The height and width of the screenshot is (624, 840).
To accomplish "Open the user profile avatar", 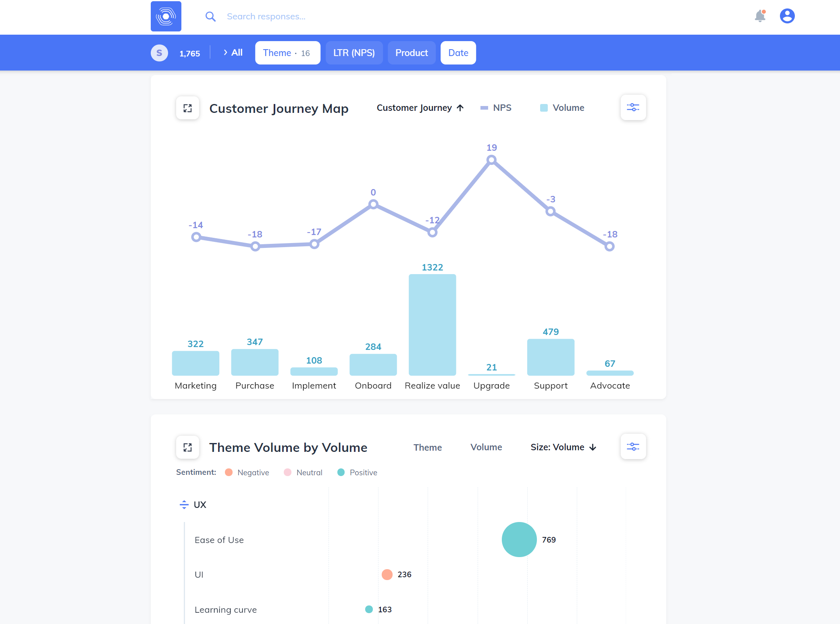I will pyautogui.click(x=787, y=16).
